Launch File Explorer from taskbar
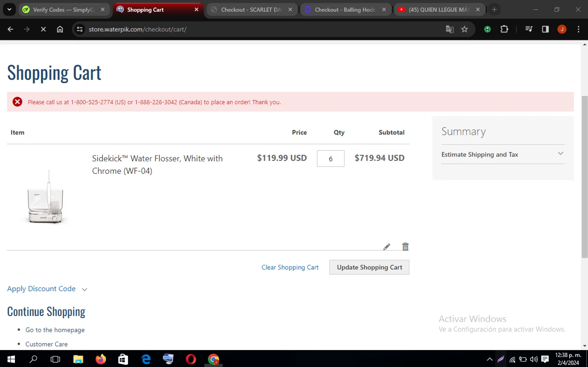The image size is (588, 367). pos(78,359)
